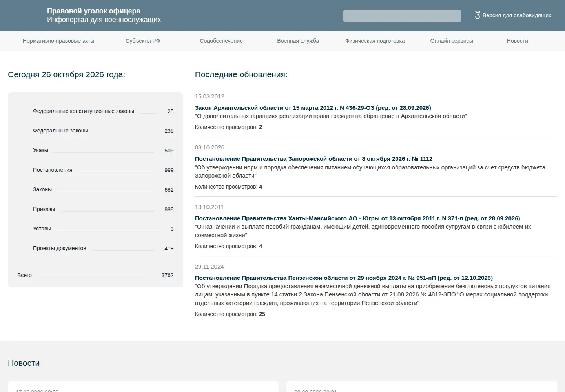Image resolution: width=565 pixels, height=392 pixels.
Task: Open the Физическая подготовка menu
Action: tap(375, 41)
